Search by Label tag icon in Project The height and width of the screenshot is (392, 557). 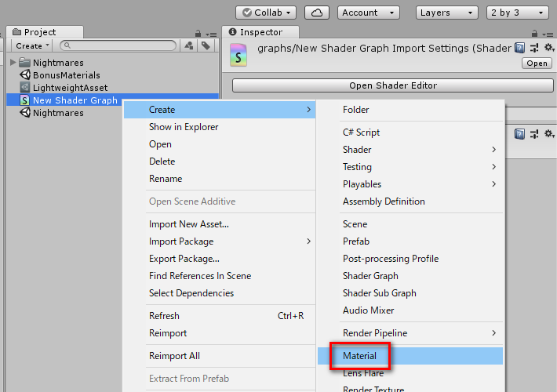click(206, 45)
